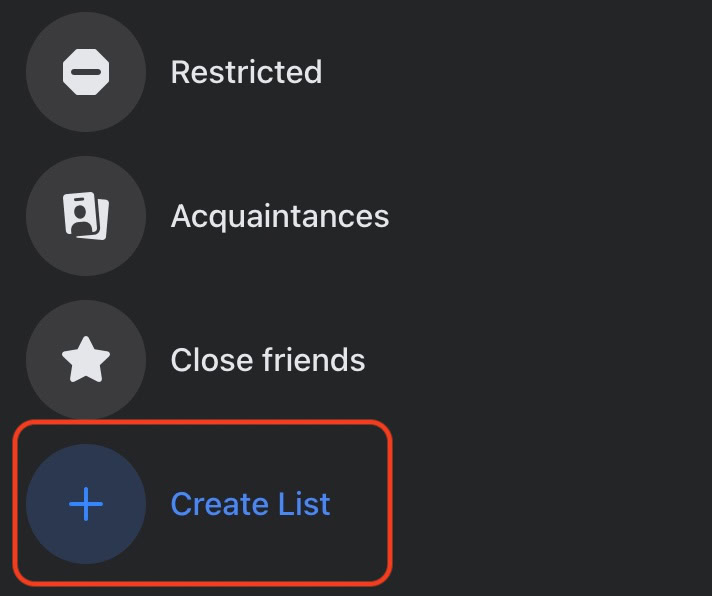
Task: Choose the Close friends text label
Action: [x=267, y=360]
